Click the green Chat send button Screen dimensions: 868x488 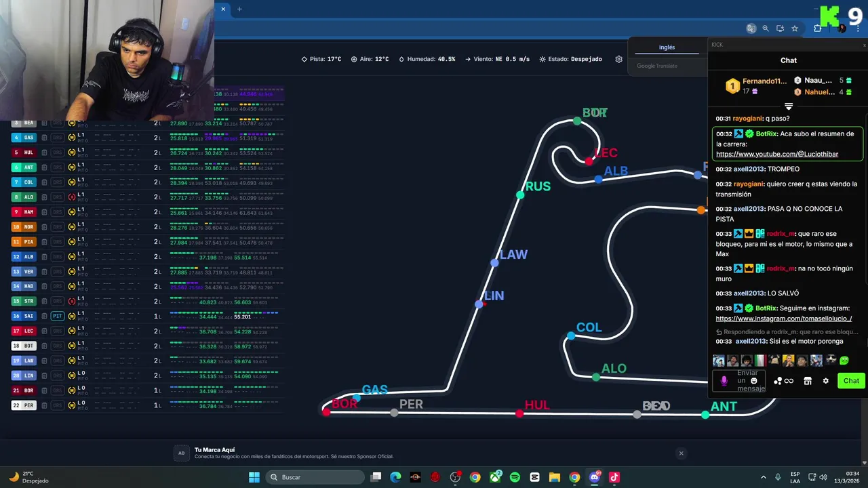pyautogui.click(x=851, y=381)
